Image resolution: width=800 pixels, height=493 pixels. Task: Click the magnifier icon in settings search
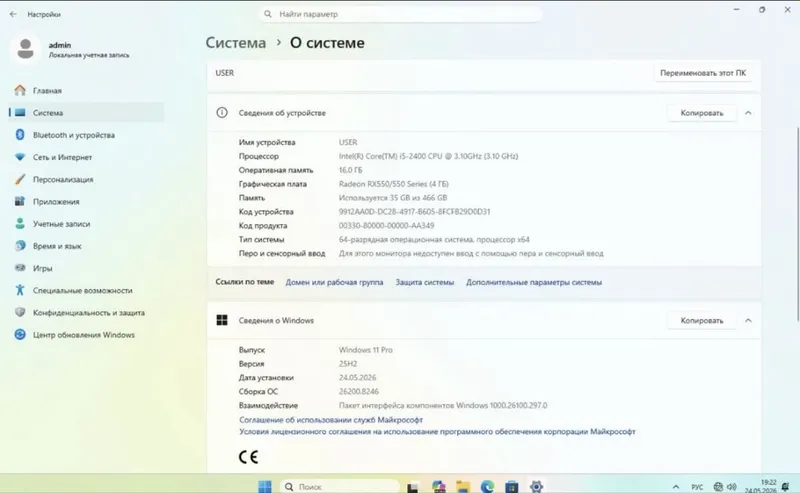click(x=267, y=14)
